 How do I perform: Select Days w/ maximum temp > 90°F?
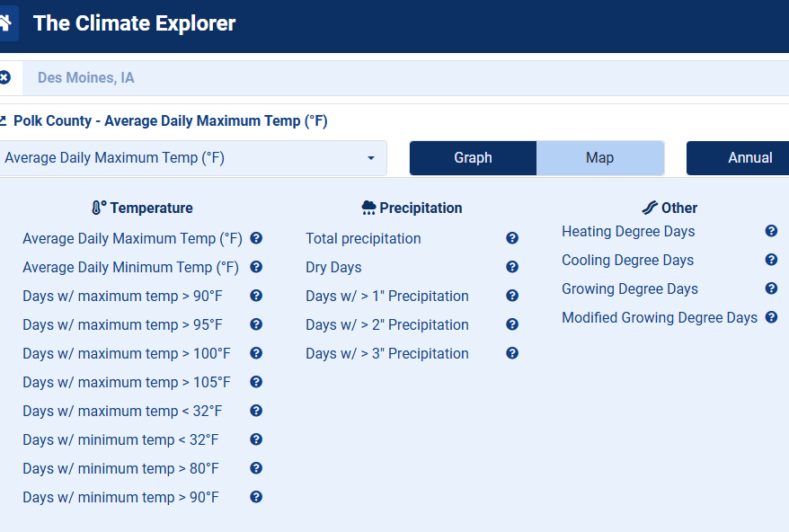pyautogui.click(x=122, y=296)
